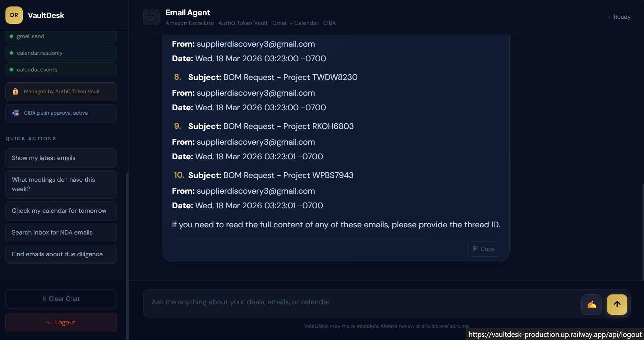
Task: Click the yellow send arrow button
Action: coord(617,305)
